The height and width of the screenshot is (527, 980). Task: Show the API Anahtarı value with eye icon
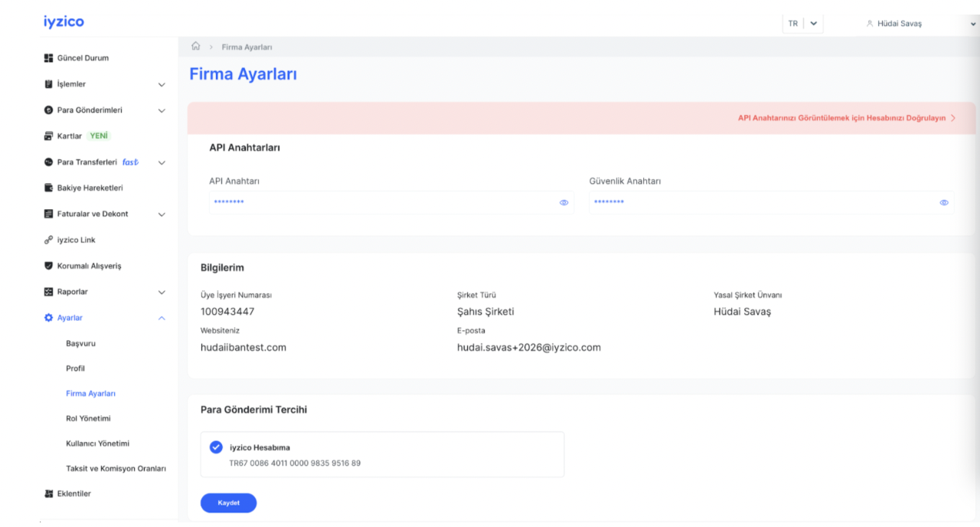point(563,202)
